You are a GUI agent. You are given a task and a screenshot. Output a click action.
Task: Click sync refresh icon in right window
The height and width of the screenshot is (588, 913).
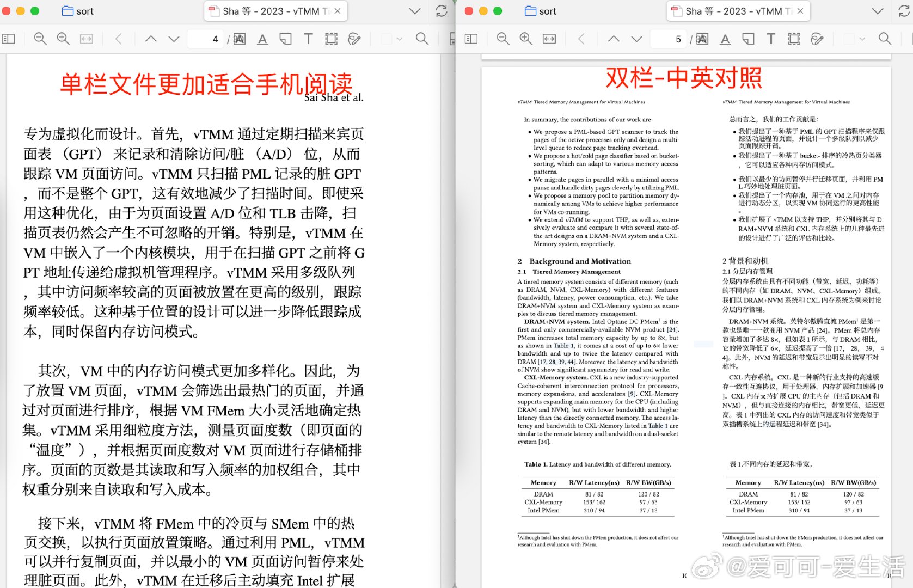point(904,11)
